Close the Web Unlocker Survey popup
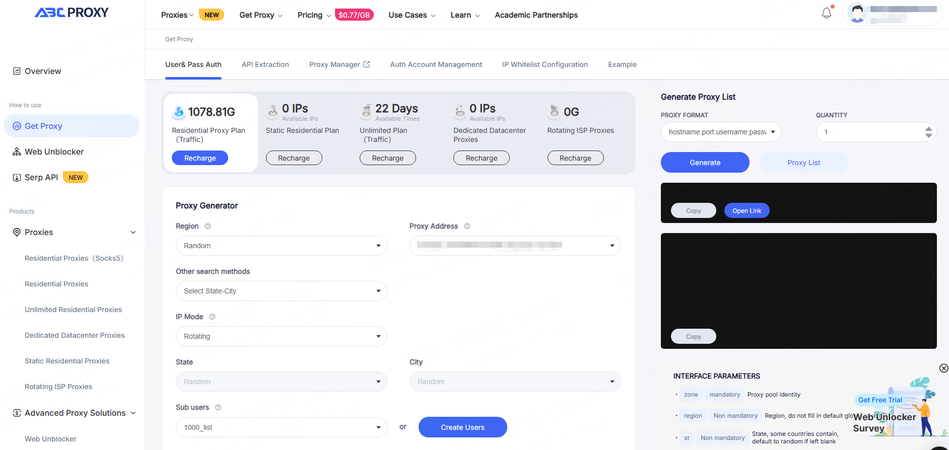Image resolution: width=949 pixels, height=450 pixels. click(x=944, y=368)
